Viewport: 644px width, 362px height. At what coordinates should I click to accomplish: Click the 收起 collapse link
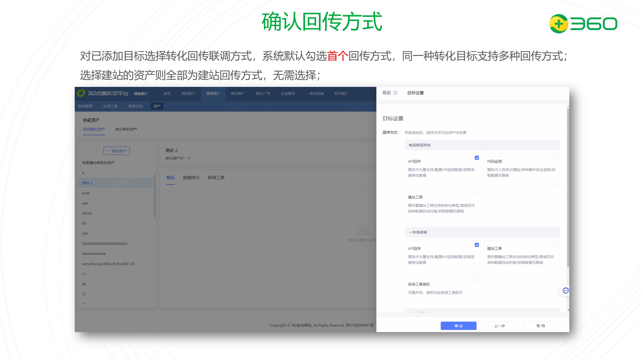tap(387, 93)
